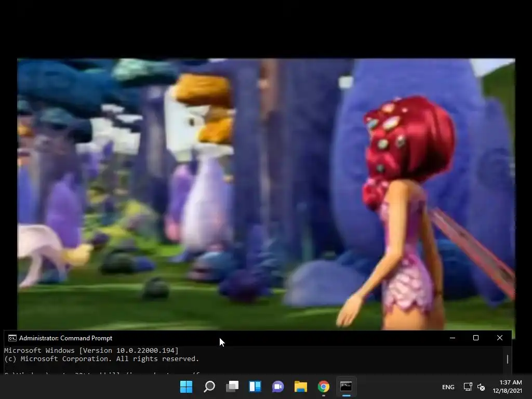Click the animated video frame
The height and width of the screenshot is (399, 532).
click(x=266, y=194)
